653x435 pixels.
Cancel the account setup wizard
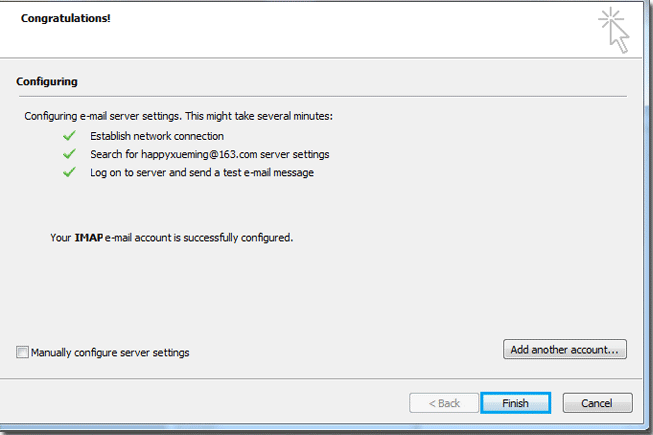pyautogui.click(x=597, y=403)
